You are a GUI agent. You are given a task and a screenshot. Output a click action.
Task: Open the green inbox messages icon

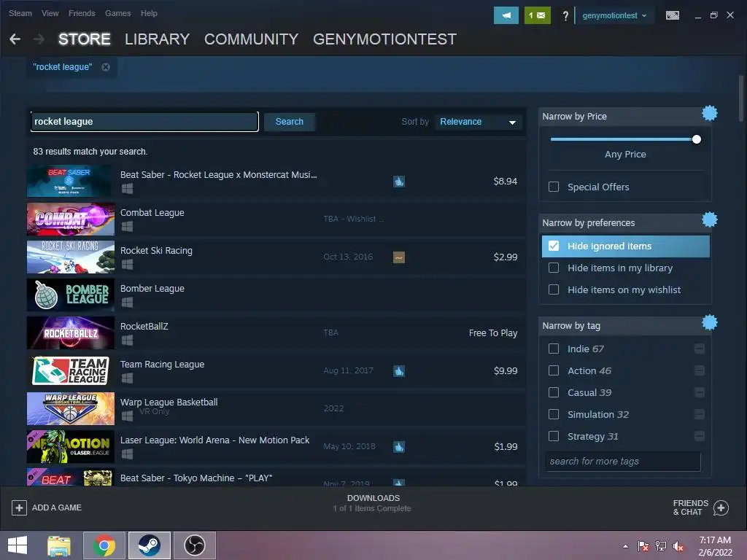point(537,15)
